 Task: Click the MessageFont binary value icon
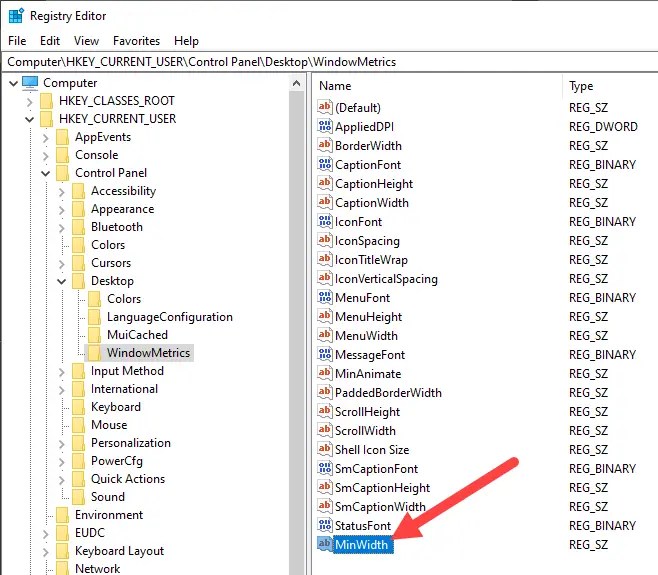point(325,354)
